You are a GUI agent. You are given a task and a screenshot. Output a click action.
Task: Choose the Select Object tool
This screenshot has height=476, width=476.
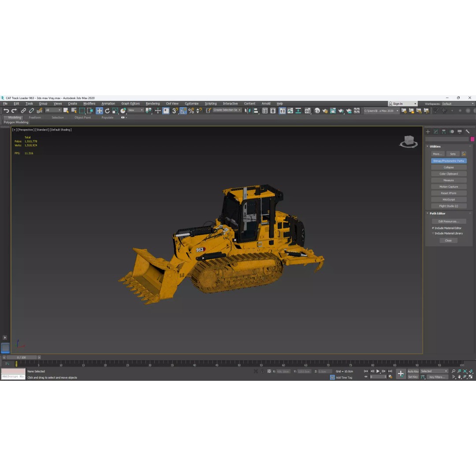(x=66, y=111)
